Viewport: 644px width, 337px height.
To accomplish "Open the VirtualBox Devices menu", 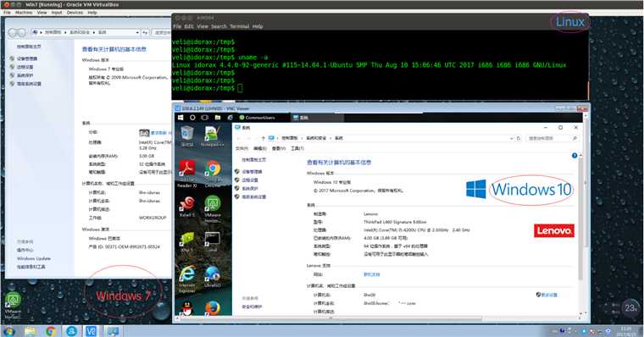I will coord(75,13).
